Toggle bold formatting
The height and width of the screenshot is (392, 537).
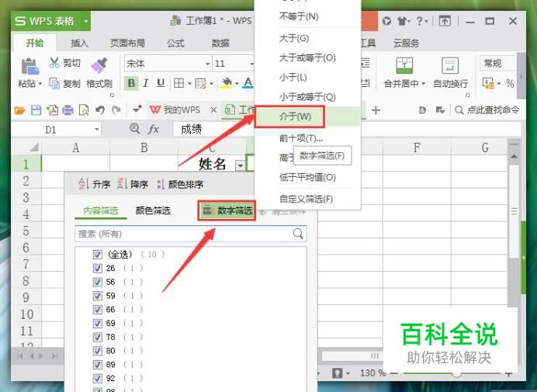131,83
